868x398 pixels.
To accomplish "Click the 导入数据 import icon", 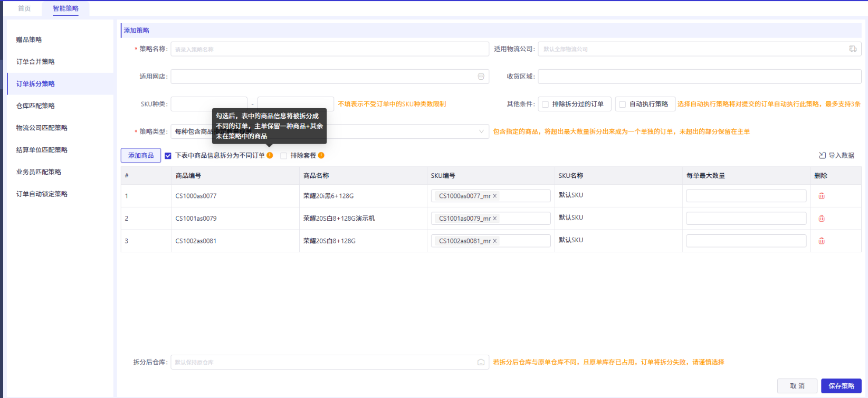I will (822, 155).
